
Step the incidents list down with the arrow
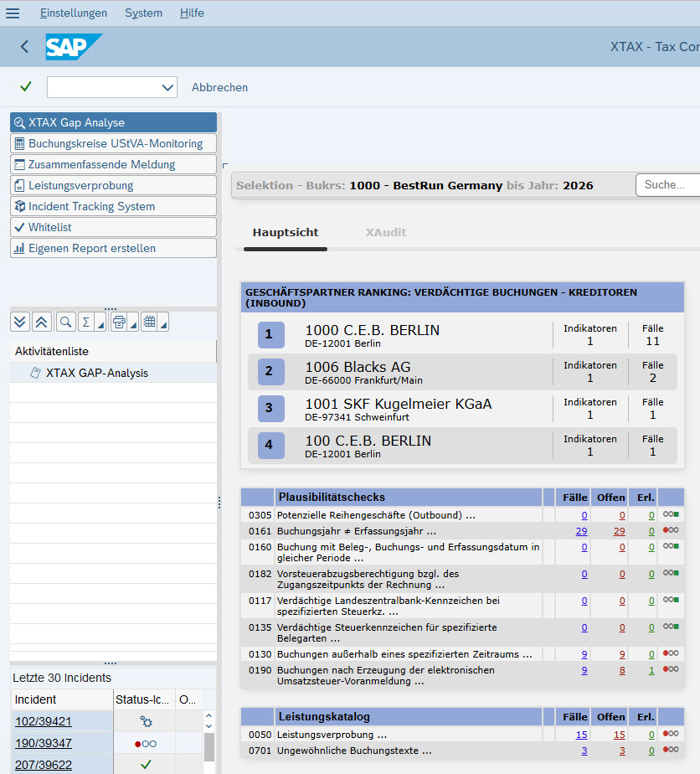(208, 726)
